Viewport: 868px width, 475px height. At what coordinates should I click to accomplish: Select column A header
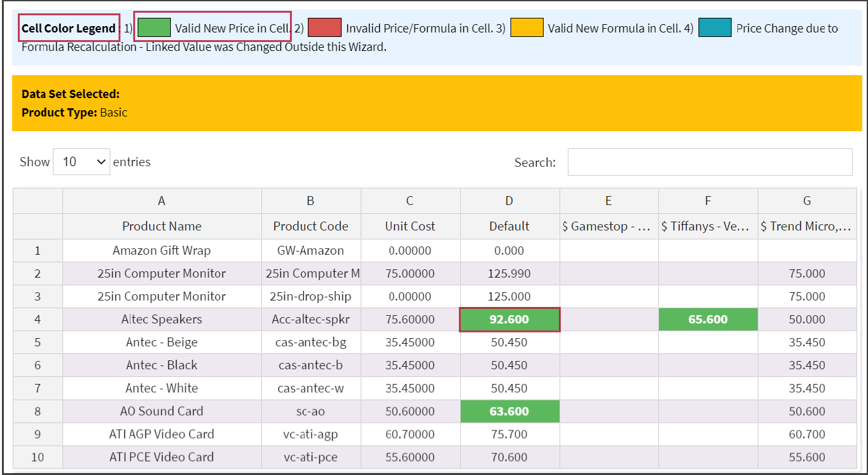[x=162, y=201]
